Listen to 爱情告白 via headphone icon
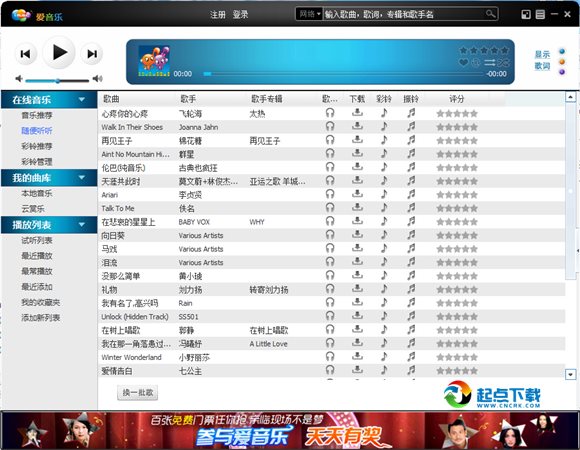580x450 pixels. pyautogui.click(x=330, y=370)
